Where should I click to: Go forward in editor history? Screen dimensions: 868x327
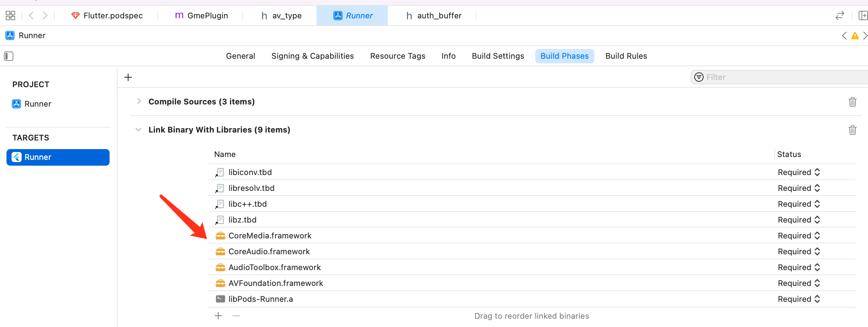pyautogui.click(x=45, y=15)
